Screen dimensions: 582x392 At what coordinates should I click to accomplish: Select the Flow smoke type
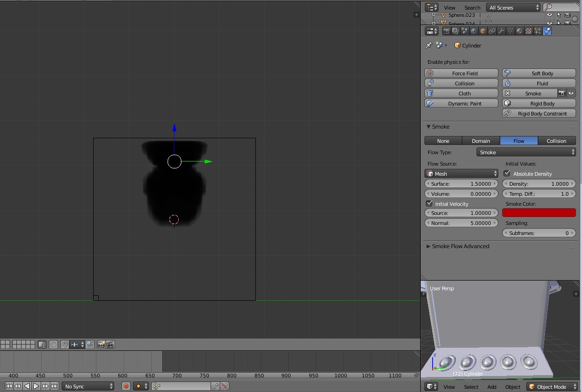pyautogui.click(x=519, y=141)
